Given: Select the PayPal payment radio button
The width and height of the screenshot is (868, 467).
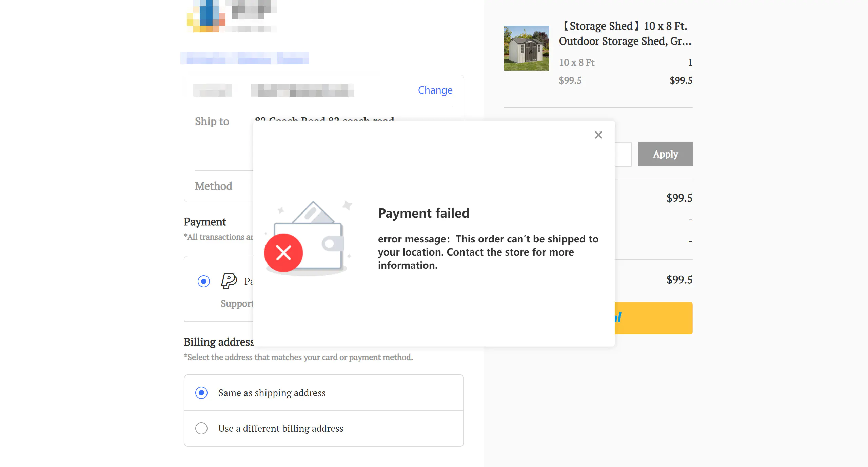Looking at the screenshot, I should click(204, 281).
